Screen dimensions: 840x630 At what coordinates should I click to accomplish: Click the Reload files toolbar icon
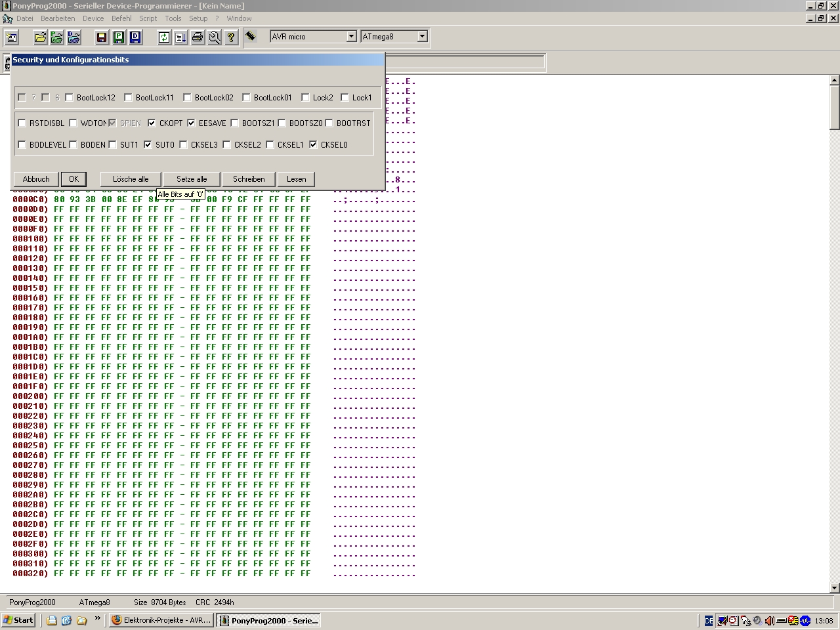point(164,37)
